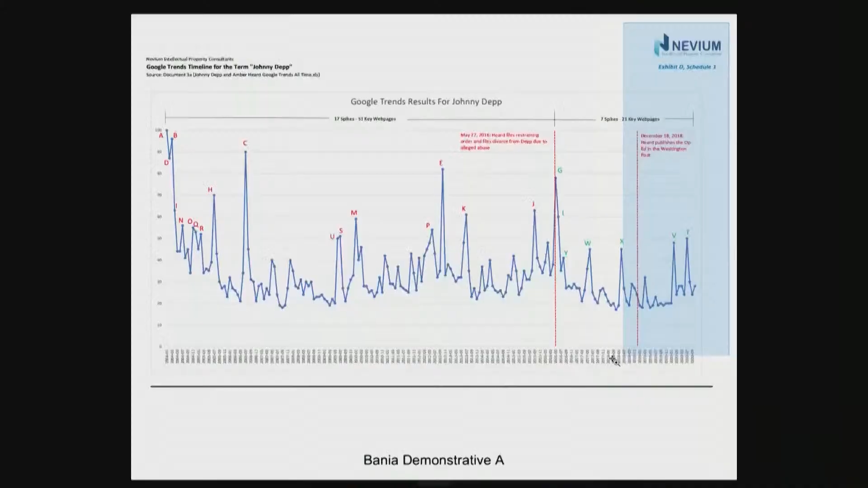Click spike label M

click(354, 213)
